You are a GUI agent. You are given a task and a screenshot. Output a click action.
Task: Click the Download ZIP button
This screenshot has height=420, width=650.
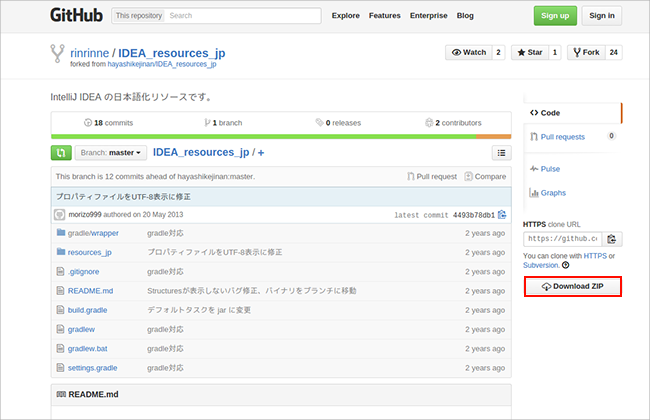(573, 286)
